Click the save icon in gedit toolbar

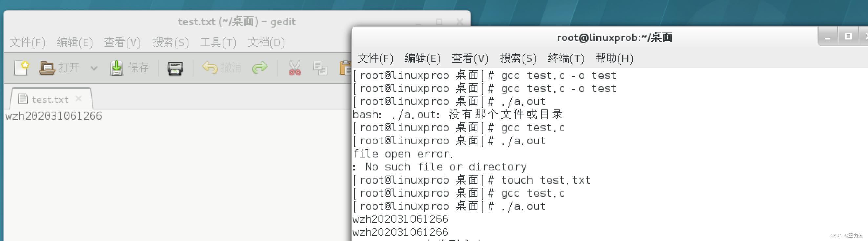[116, 68]
